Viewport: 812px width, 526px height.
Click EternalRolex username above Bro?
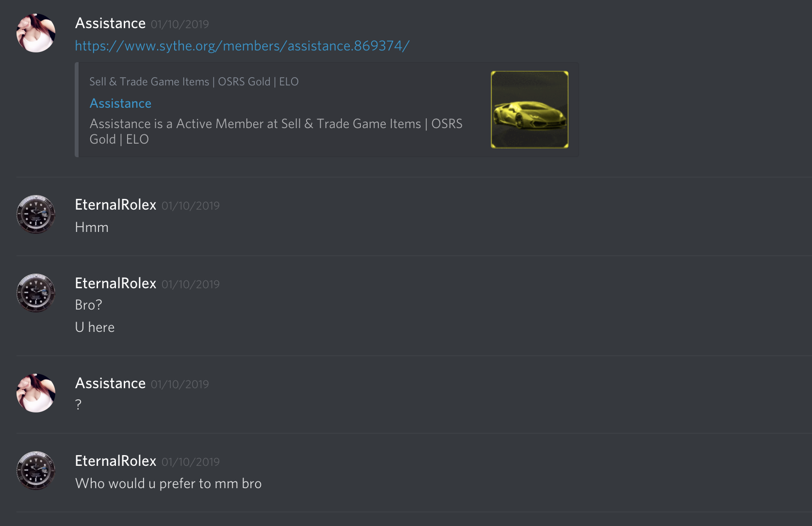[x=115, y=283]
